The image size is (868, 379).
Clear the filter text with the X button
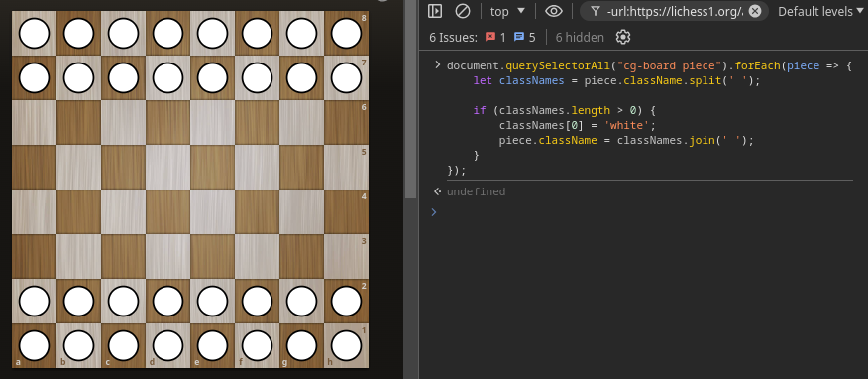pos(755,11)
